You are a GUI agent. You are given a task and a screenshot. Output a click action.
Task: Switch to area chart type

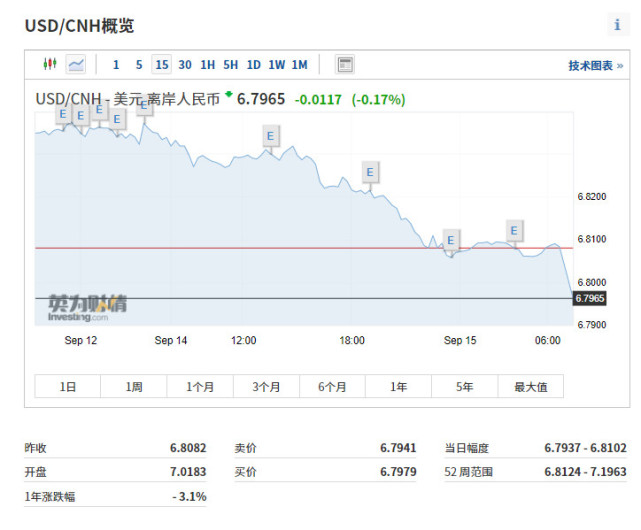click(76, 65)
